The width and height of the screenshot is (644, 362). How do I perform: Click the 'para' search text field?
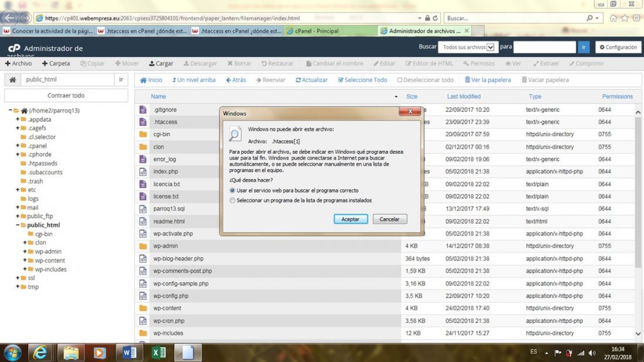tap(544, 47)
